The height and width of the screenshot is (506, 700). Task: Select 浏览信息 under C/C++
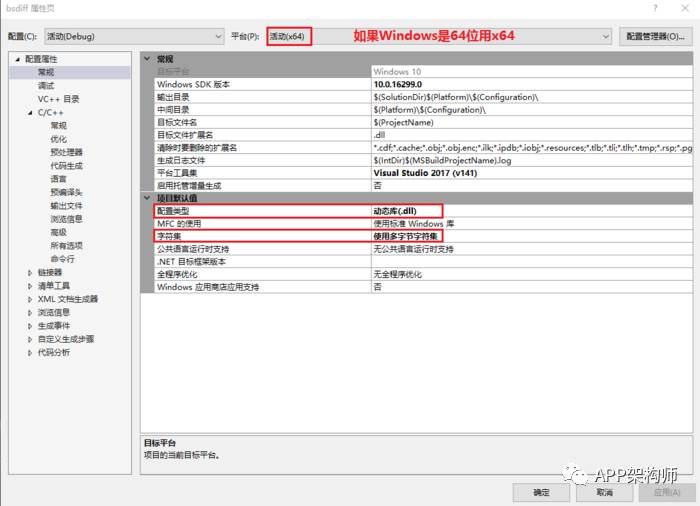(x=66, y=219)
